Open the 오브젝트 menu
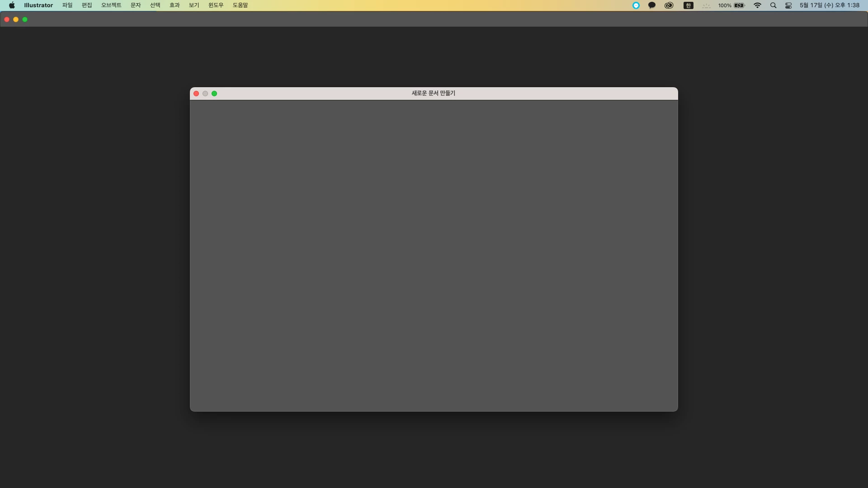868x488 pixels. click(x=111, y=5)
